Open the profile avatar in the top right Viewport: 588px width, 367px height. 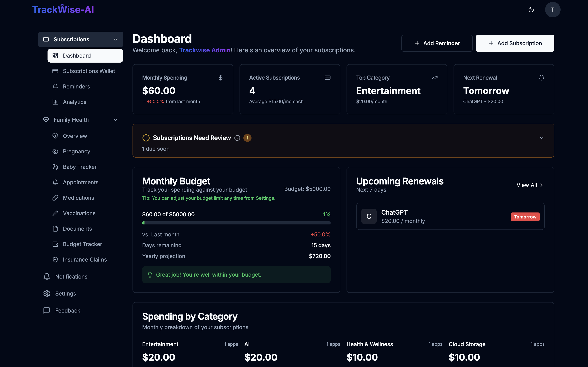pos(553,10)
